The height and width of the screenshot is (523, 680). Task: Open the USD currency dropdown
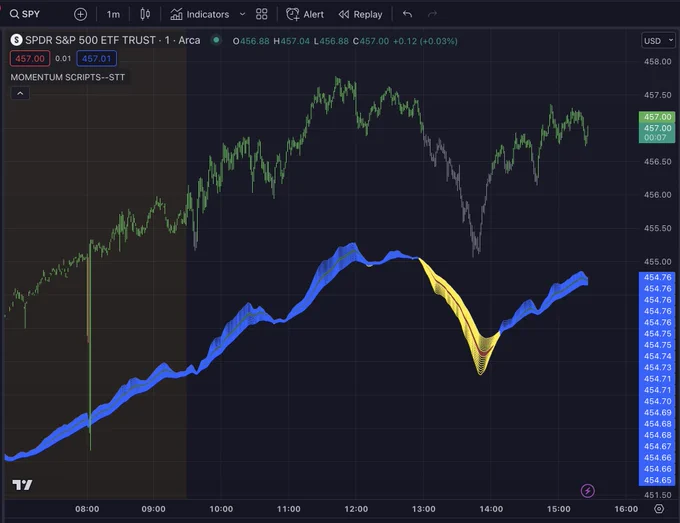[658, 40]
